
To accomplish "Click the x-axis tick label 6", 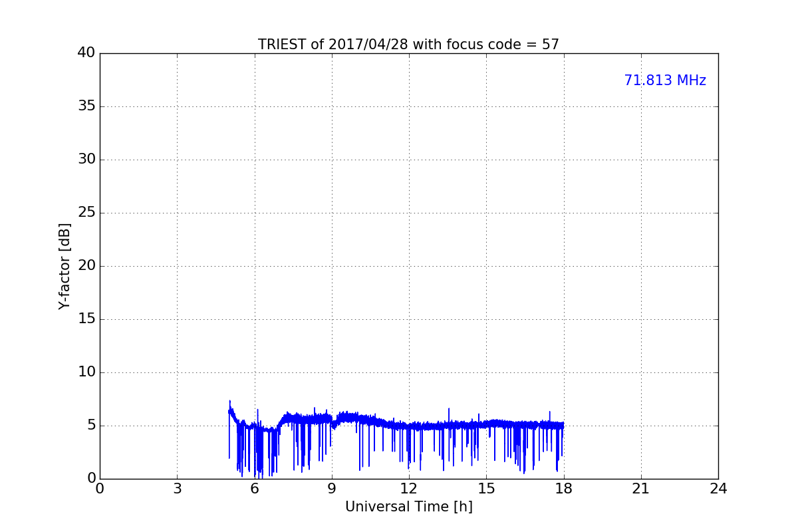I will 254,489.
